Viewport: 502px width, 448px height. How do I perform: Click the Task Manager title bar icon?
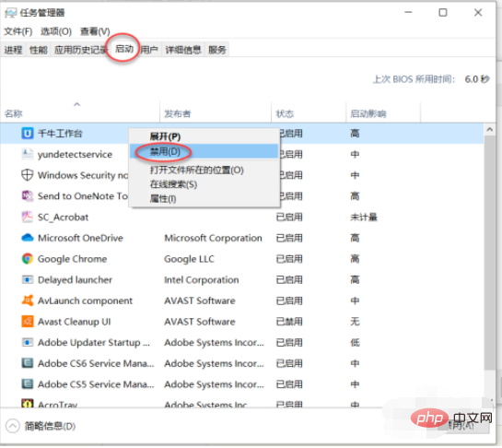click(10, 13)
